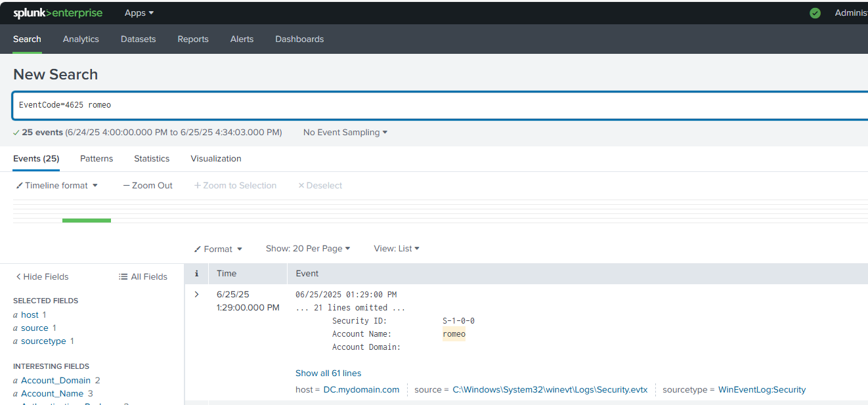Viewport: 868px width, 405px height.
Task: Open the Dashboards nav tab
Action: 299,39
